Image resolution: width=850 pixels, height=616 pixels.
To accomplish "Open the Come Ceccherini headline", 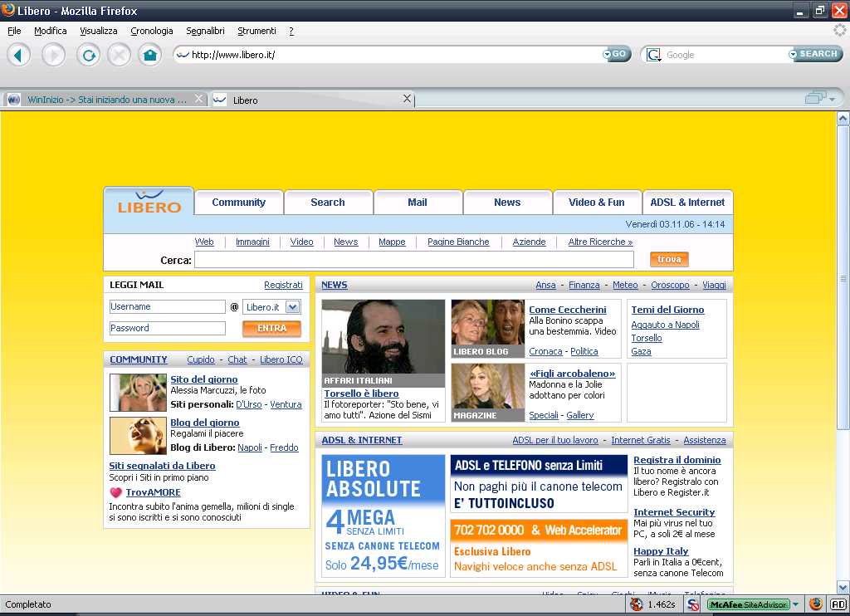I will [x=568, y=310].
